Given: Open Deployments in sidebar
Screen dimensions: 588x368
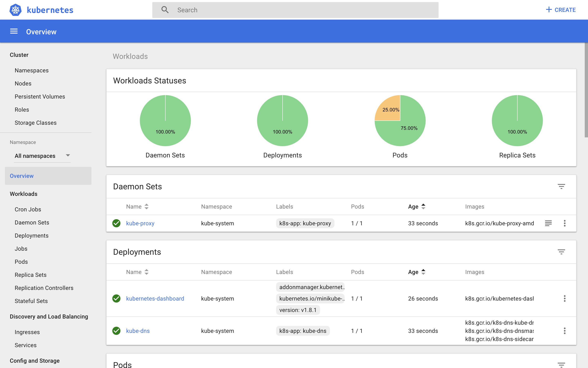Looking at the screenshot, I should [x=32, y=236].
